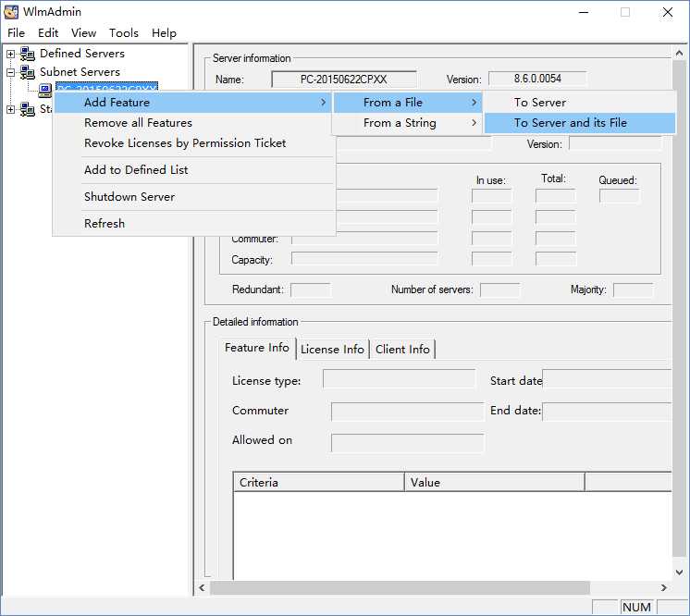Screen dimensions: 690x616
Task: Choose Add Feature in context menu
Action: pos(192,102)
